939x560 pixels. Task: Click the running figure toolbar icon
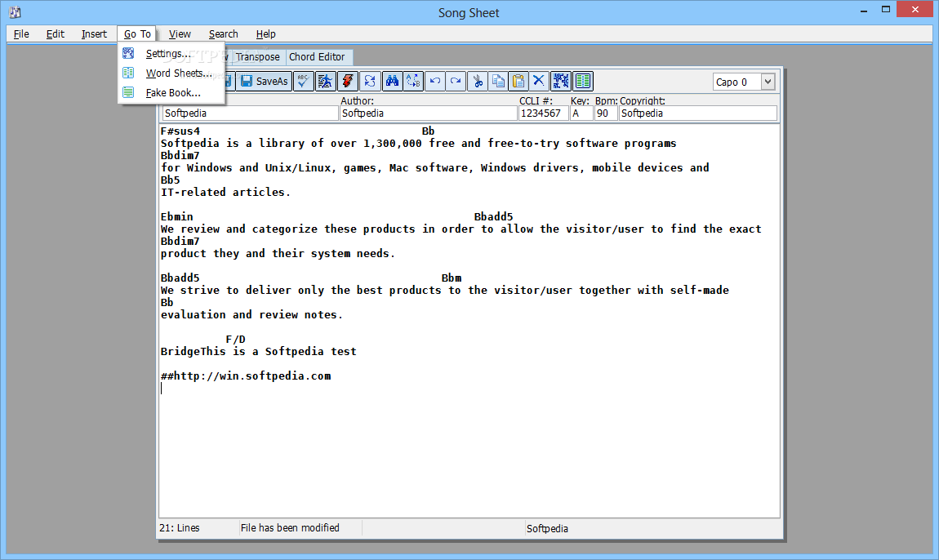(325, 82)
